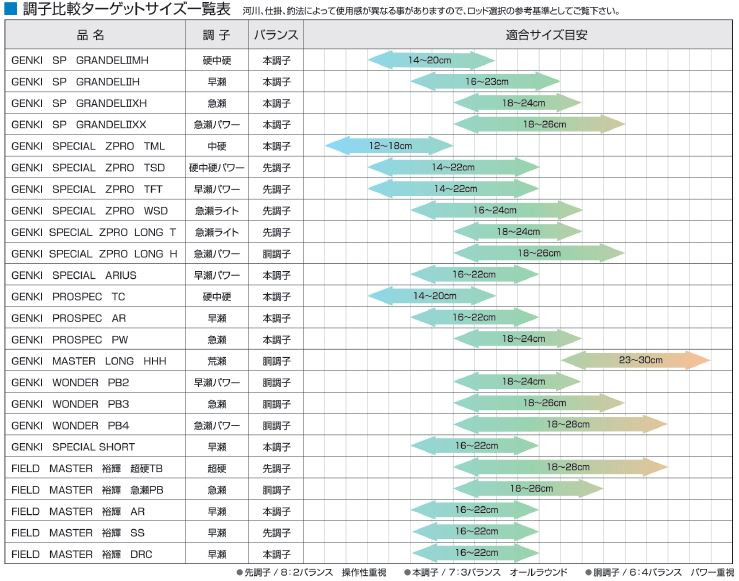
Task: Click the 先調子 cell in 裕輝 SS row
Action: [276, 533]
